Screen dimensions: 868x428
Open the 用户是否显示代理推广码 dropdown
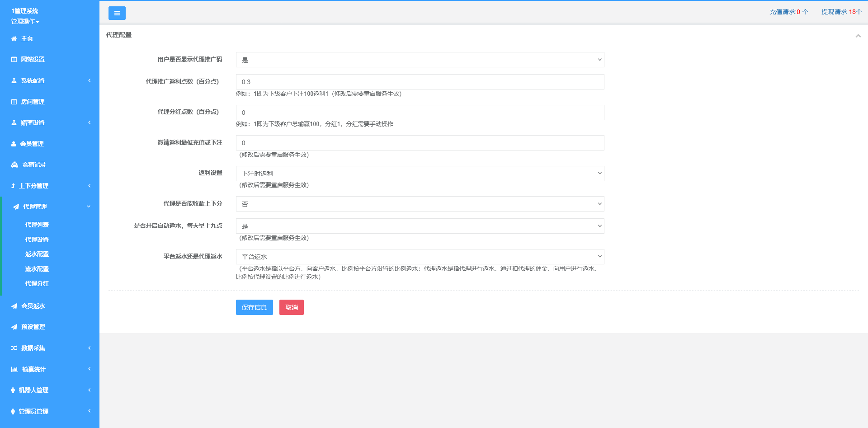pyautogui.click(x=420, y=60)
